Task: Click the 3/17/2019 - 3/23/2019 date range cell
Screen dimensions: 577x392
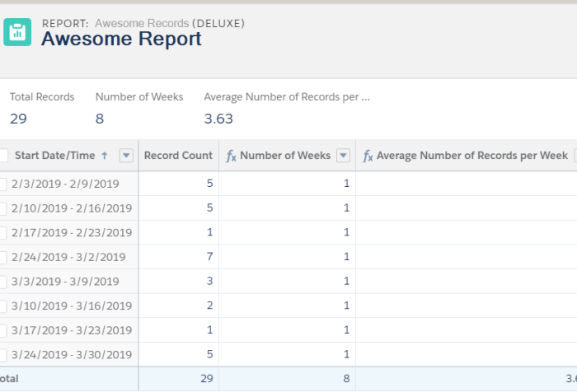Action: (x=71, y=330)
